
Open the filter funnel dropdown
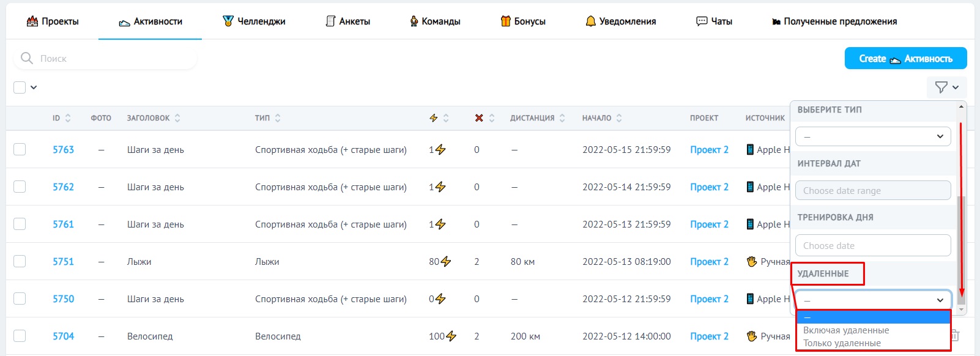click(x=947, y=87)
